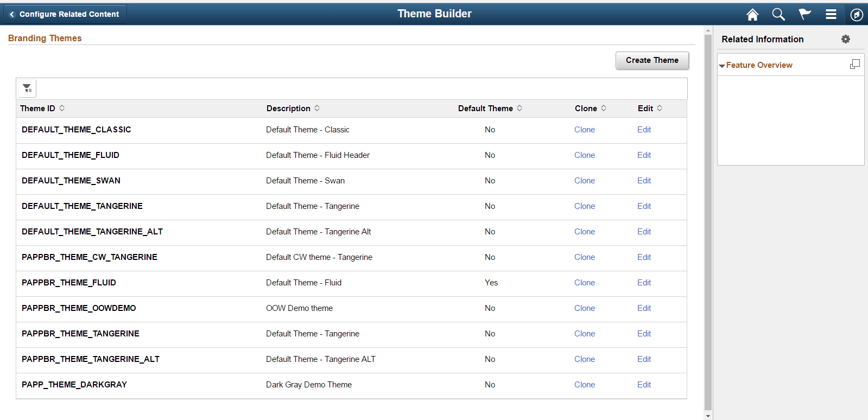
Task: Open the Notifications flag icon
Action: pyautogui.click(x=804, y=15)
